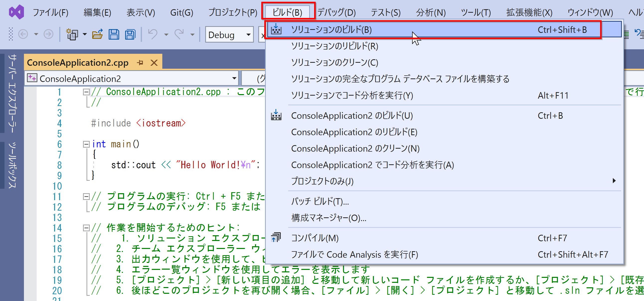Click the ビルド(B) menu
644x301 pixels.
click(x=287, y=12)
